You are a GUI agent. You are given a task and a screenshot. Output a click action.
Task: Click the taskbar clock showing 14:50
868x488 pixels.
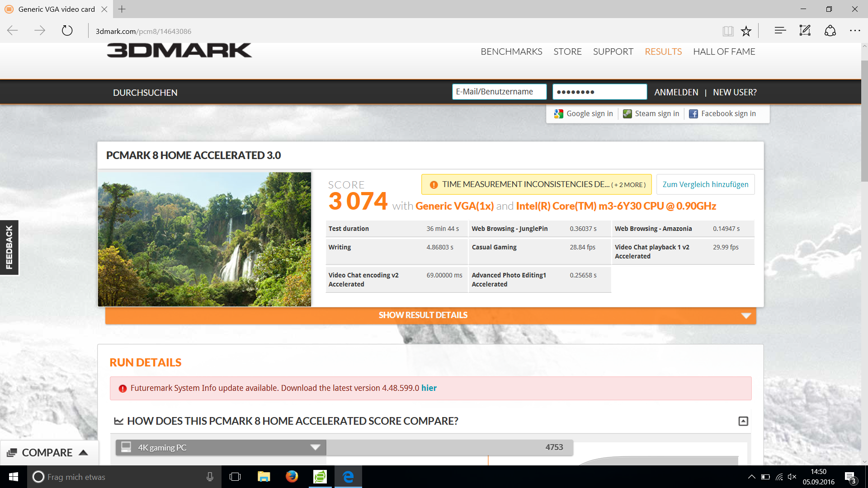point(818,477)
